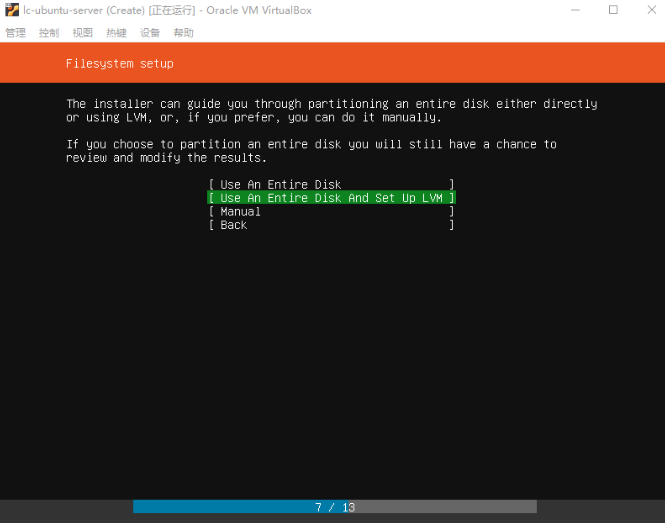Click the 7 / 13 progress bar
The image size is (665, 523).
(x=335, y=506)
